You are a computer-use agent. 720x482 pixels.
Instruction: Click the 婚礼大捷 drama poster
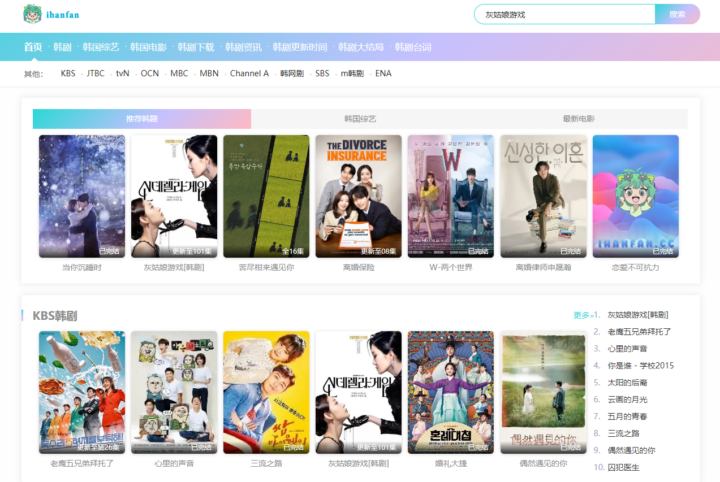450,392
